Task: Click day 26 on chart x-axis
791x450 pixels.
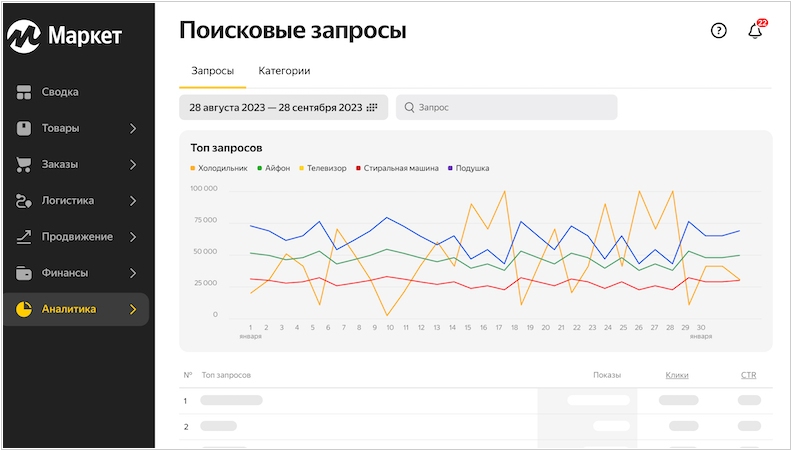Action: [639, 327]
